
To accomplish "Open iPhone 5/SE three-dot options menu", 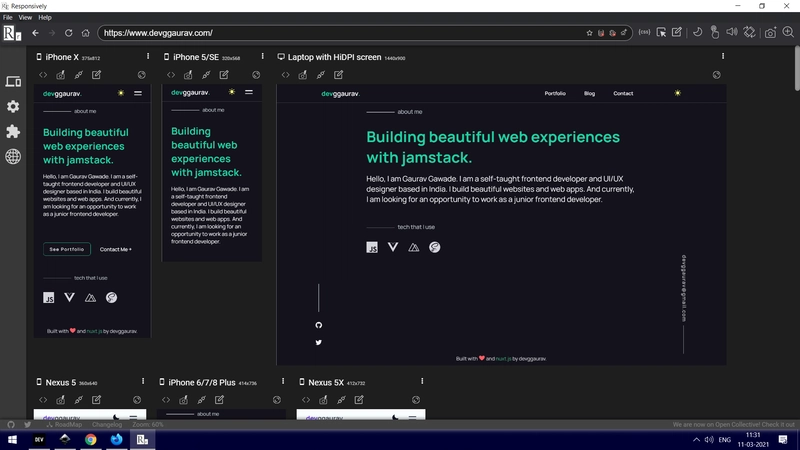I will tap(262, 56).
